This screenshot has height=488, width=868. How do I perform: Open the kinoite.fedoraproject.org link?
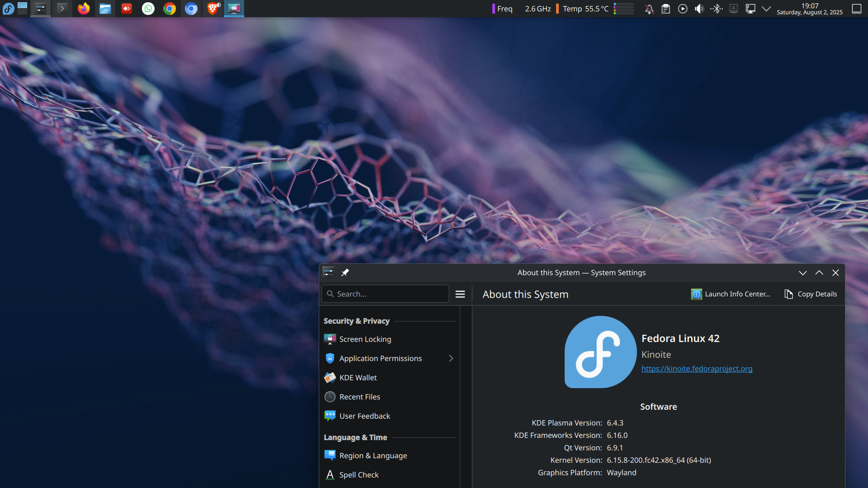point(697,369)
